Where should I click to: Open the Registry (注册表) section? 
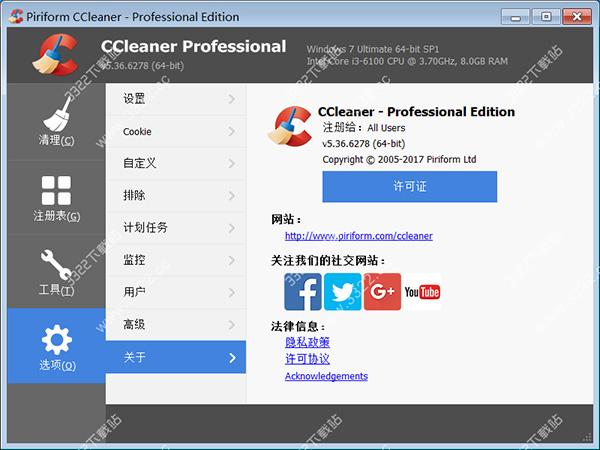coord(56,197)
